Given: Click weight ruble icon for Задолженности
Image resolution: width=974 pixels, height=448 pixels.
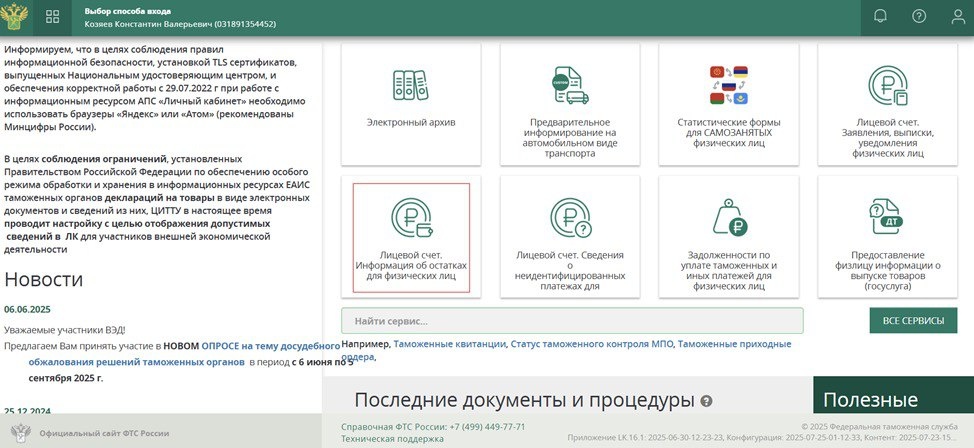Looking at the screenshot, I should [x=729, y=217].
